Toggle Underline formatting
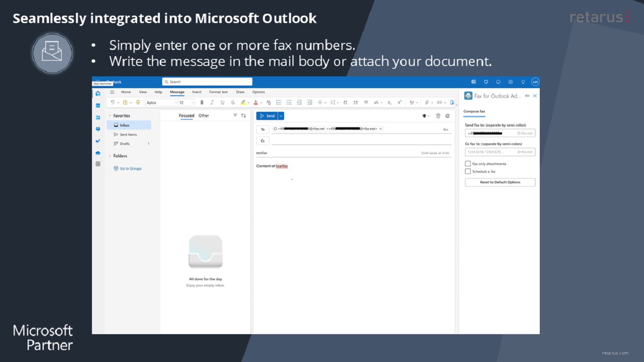Image resolution: width=644 pixels, height=362 pixels. click(223, 102)
